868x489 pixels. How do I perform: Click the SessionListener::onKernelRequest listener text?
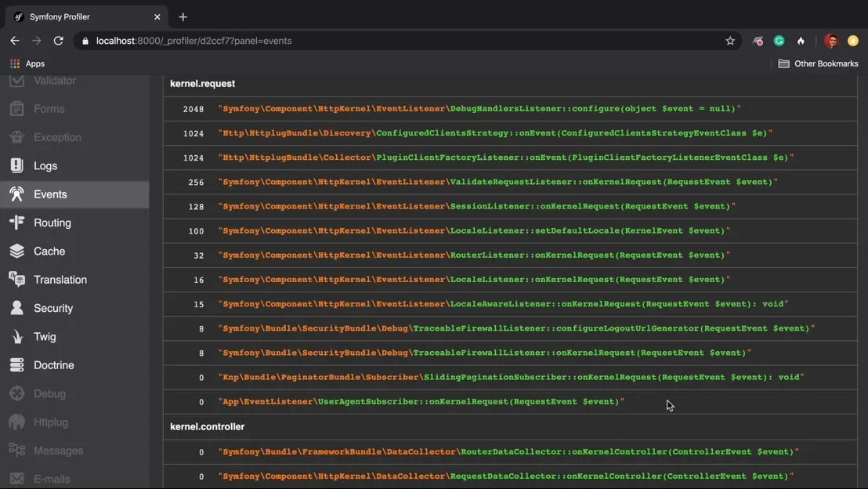pos(476,206)
